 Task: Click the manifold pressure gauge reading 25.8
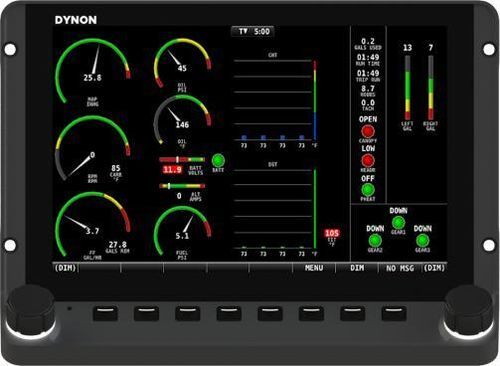coord(93,71)
